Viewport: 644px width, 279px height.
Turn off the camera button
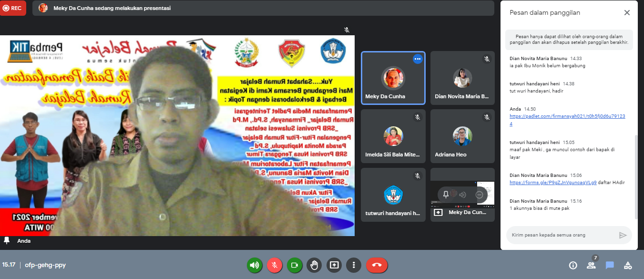pyautogui.click(x=295, y=265)
